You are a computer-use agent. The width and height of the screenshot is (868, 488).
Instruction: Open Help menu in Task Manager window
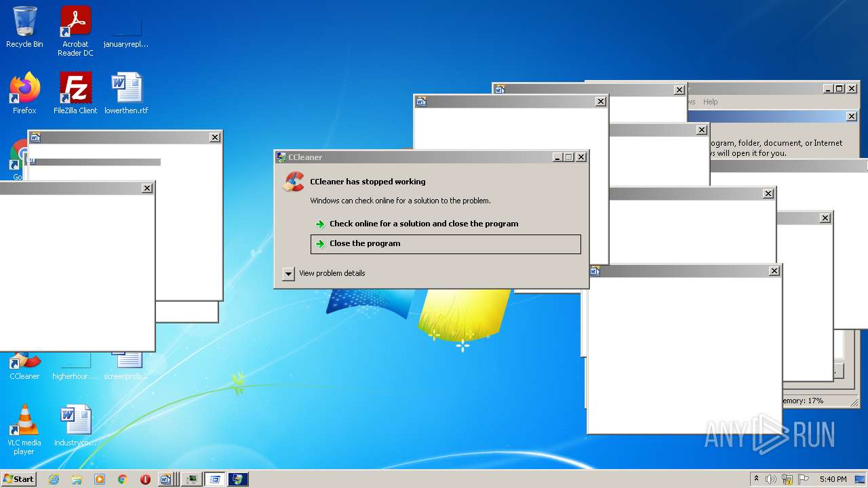pyautogui.click(x=710, y=102)
